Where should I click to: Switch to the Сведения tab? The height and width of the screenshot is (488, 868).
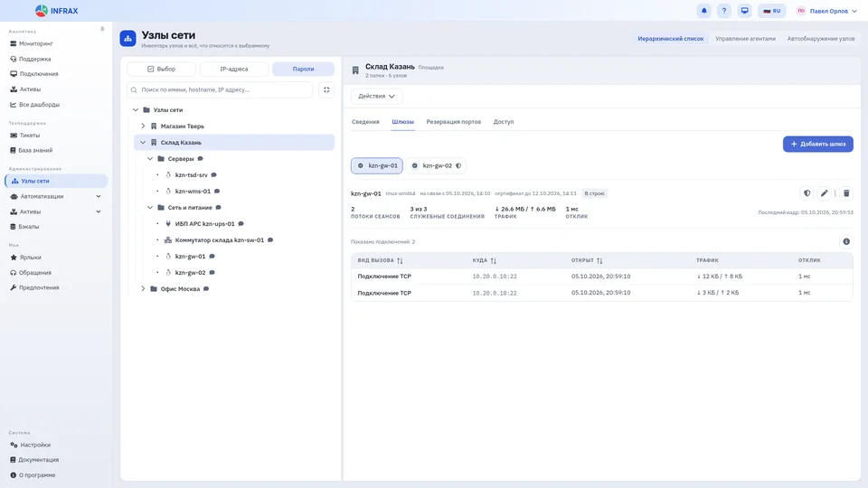click(x=365, y=122)
